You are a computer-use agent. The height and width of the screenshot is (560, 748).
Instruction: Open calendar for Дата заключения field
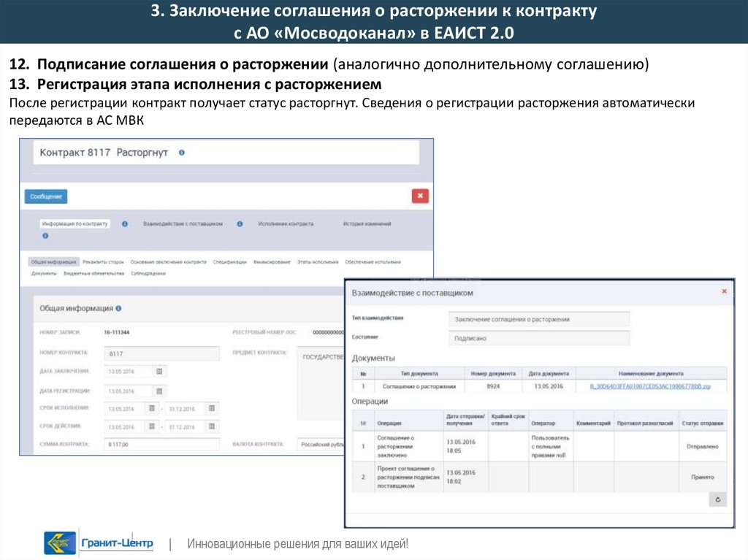click(x=159, y=371)
